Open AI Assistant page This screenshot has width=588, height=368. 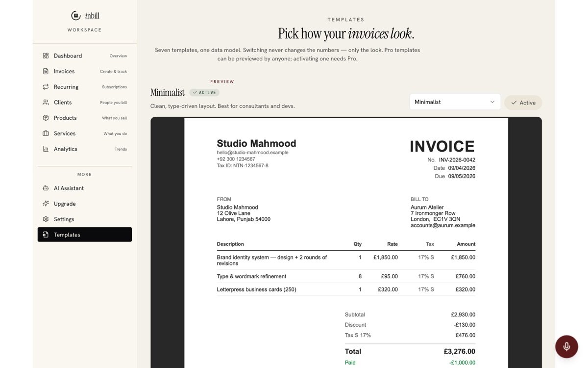(85, 188)
